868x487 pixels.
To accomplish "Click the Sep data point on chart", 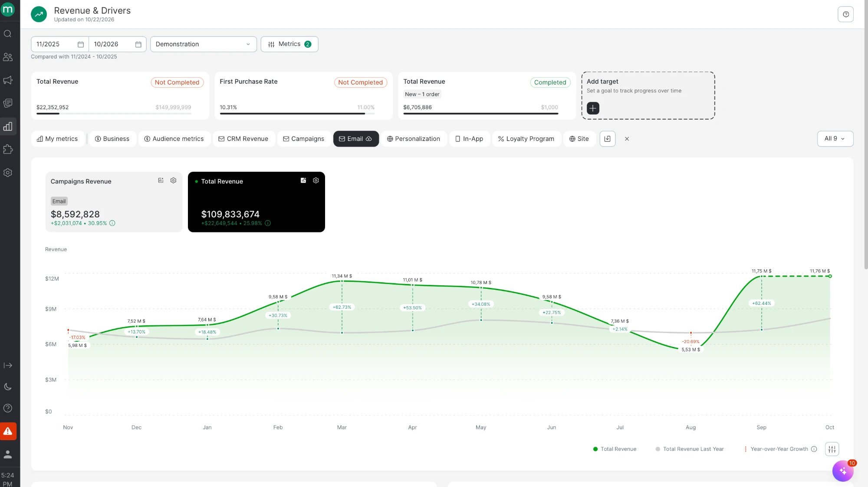I will [761, 276].
